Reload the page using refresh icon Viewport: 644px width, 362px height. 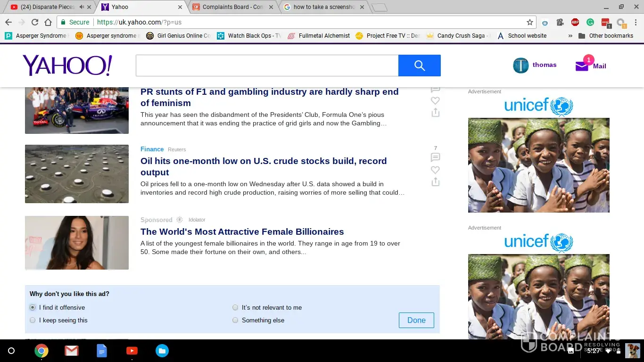(x=34, y=22)
